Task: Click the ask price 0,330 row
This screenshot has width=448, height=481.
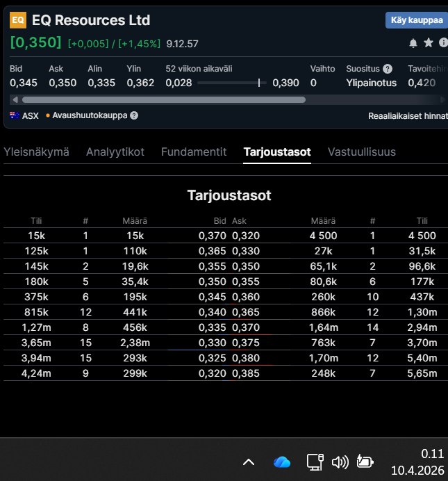Action: [x=246, y=251]
